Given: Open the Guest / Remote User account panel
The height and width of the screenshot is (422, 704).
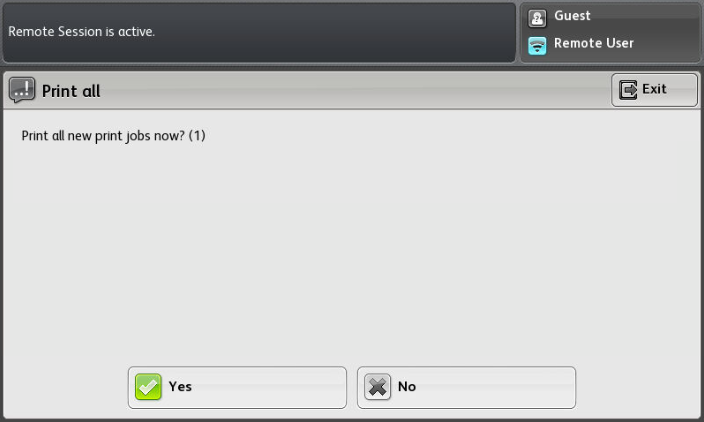Looking at the screenshot, I should (x=610, y=32).
